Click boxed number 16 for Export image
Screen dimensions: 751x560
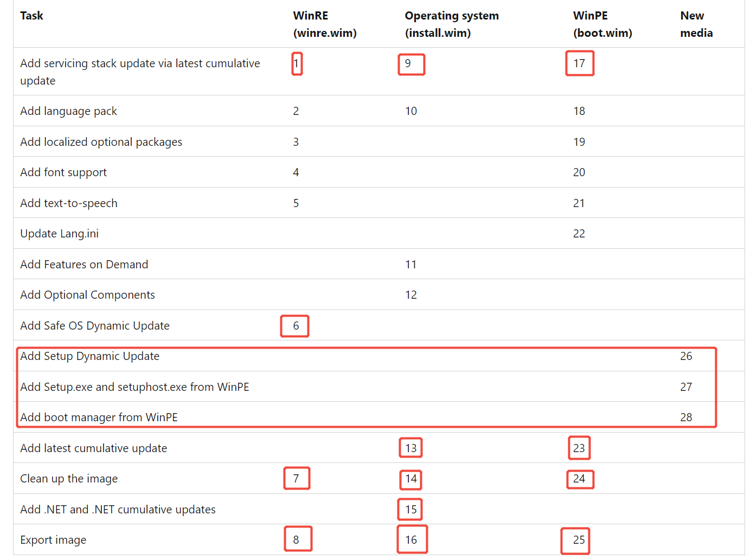tap(412, 539)
